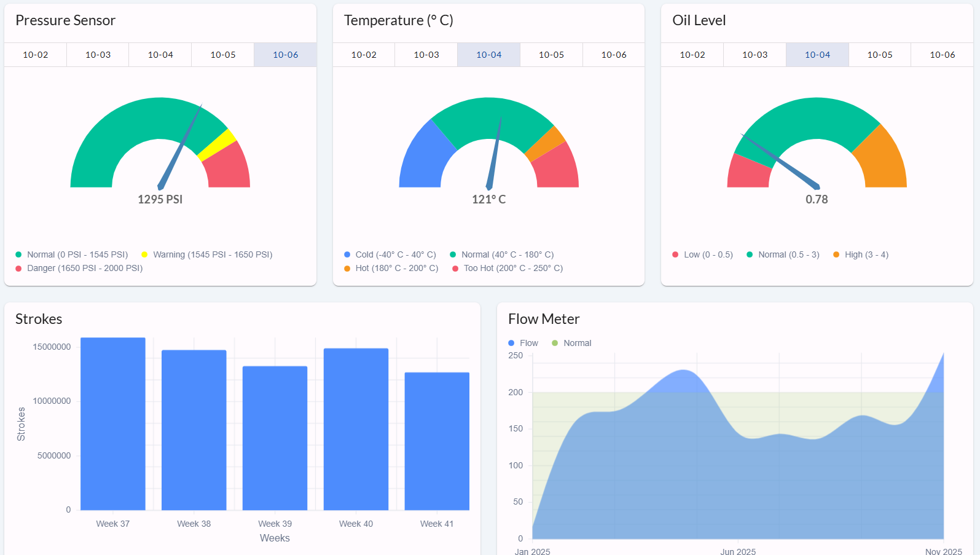Choose the 10-03 tab in Temperature card
The image size is (980, 555).
tap(426, 55)
